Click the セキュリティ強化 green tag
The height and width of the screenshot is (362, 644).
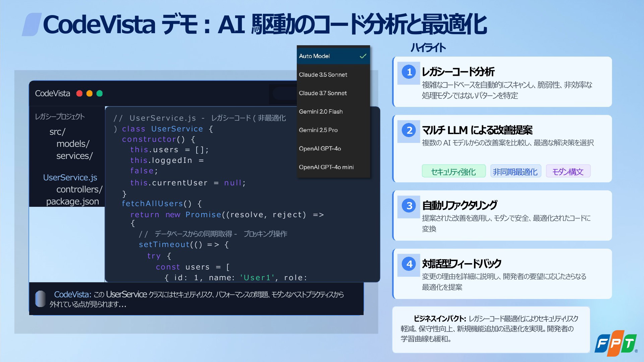453,172
